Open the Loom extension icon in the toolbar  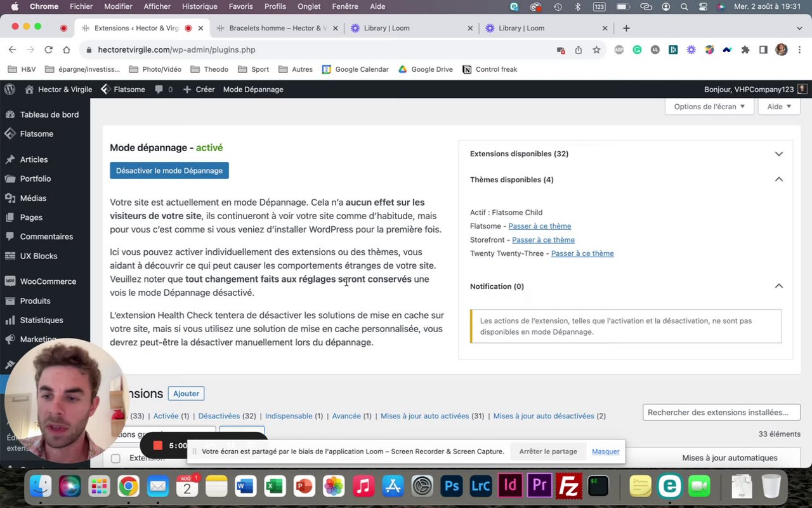(691, 50)
